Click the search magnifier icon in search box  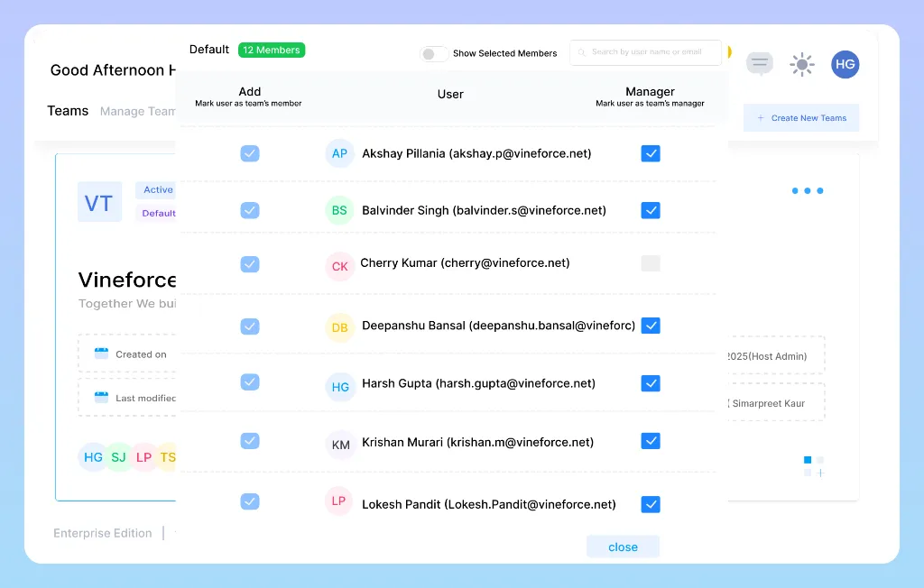pos(582,52)
